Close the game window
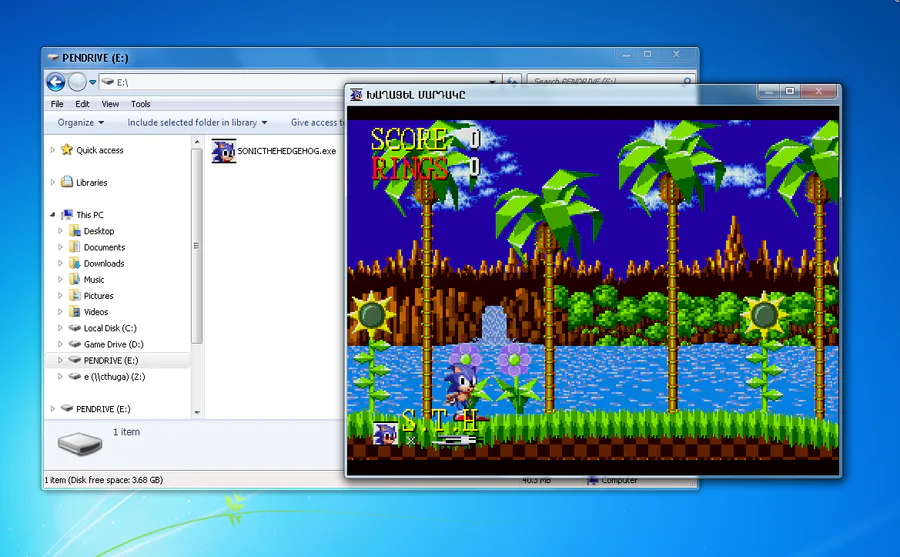 pos(819,91)
